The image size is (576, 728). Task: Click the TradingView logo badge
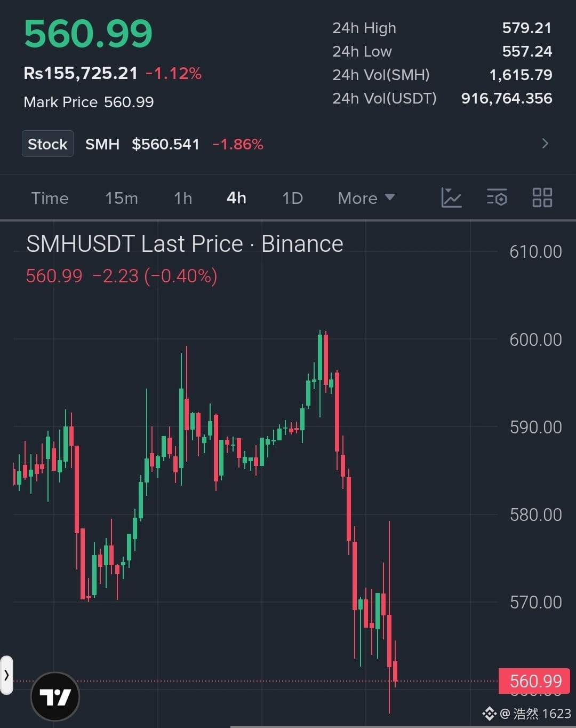pos(55,697)
